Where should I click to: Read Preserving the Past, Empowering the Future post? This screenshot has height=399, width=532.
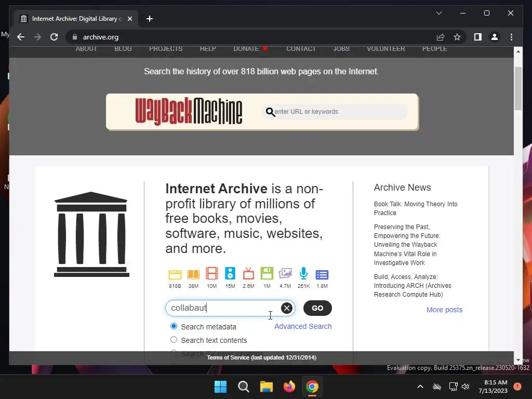pos(407,245)
